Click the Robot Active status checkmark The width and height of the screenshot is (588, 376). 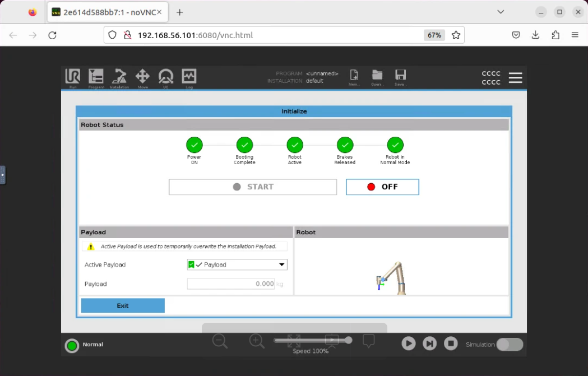(295, 145)
